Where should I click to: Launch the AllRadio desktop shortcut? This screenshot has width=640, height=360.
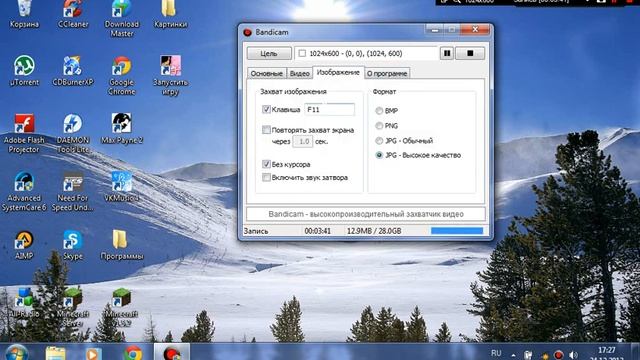(x=24, y=302)
